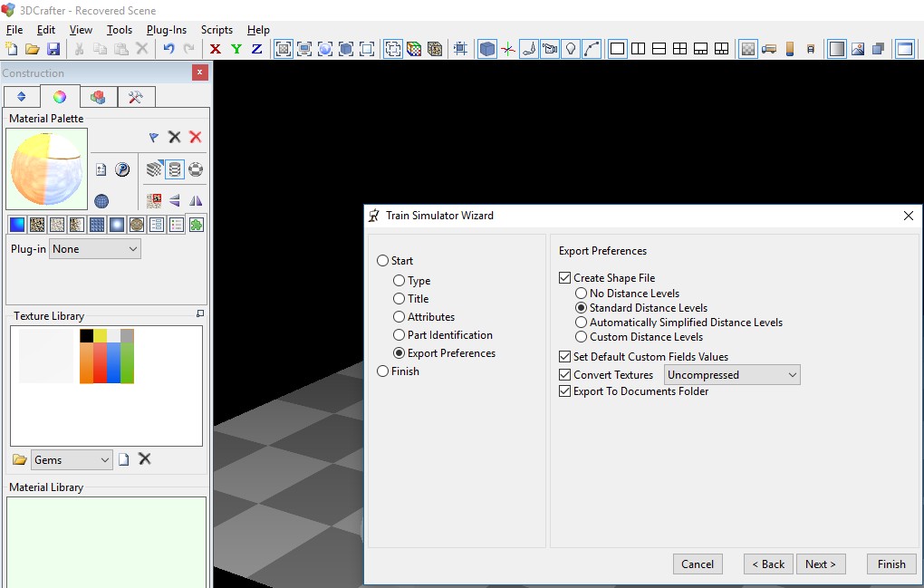
Task: Choose the side-by-side viewport layout icon
Action: (x=639, y=49)
